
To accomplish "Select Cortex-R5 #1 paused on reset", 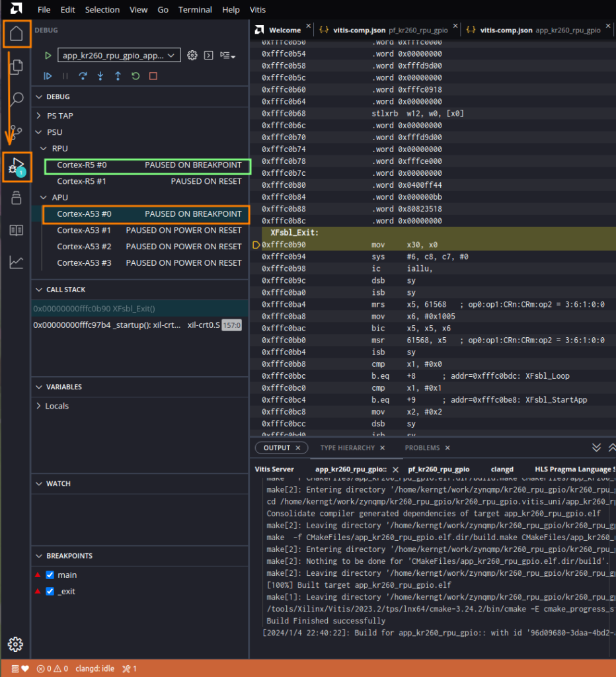I will click(147, 181).
